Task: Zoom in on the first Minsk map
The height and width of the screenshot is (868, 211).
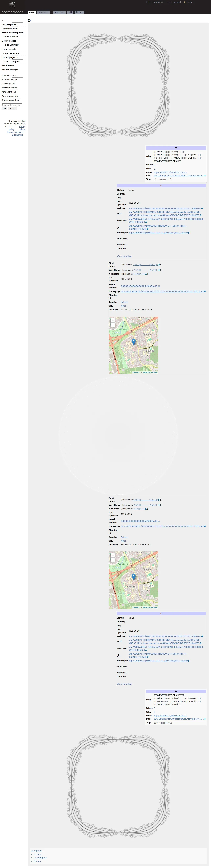Action: point(113,320)
